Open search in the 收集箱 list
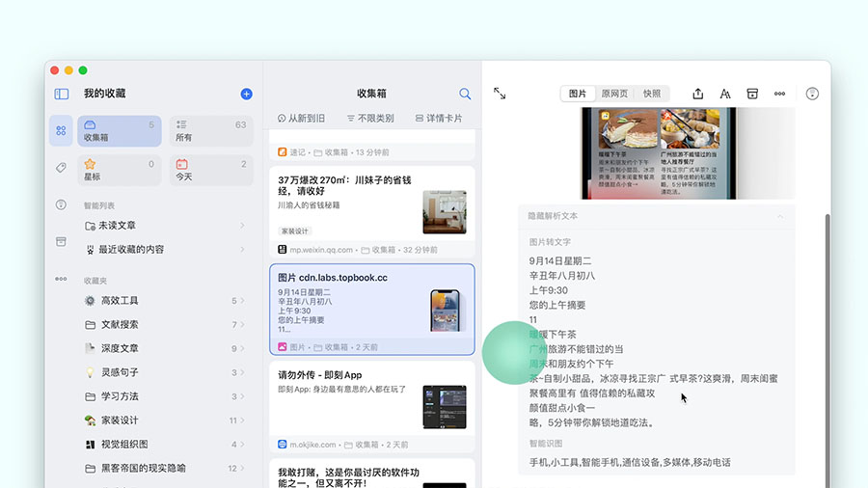868x488 pixels. click(465, 94)
